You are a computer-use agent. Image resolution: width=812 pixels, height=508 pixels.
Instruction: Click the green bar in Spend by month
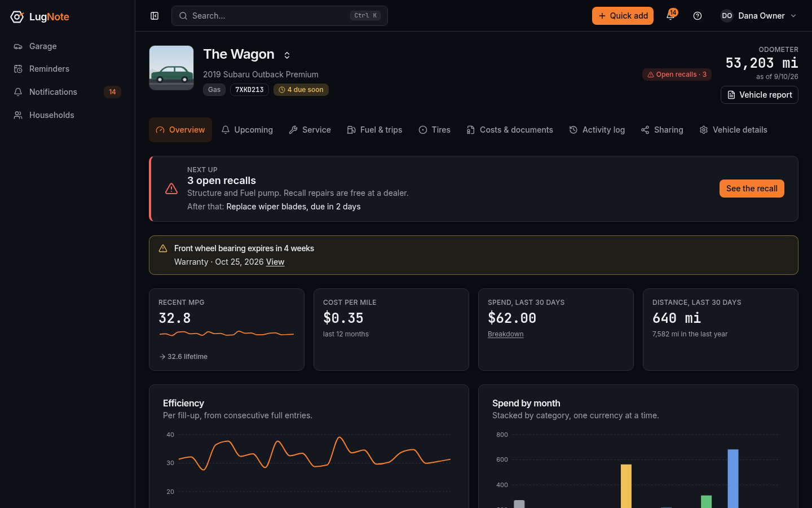click(706, 502)
